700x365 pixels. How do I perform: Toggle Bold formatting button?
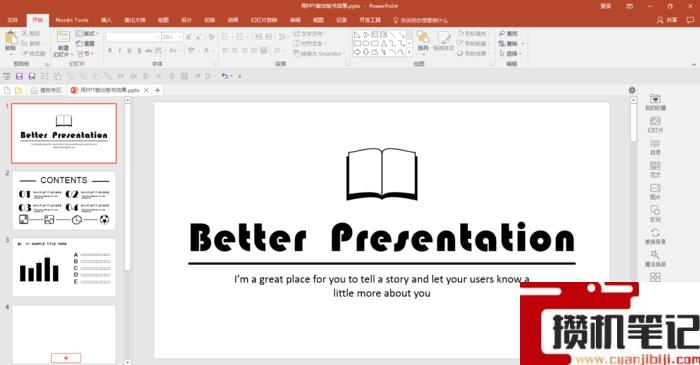[110, 50]
